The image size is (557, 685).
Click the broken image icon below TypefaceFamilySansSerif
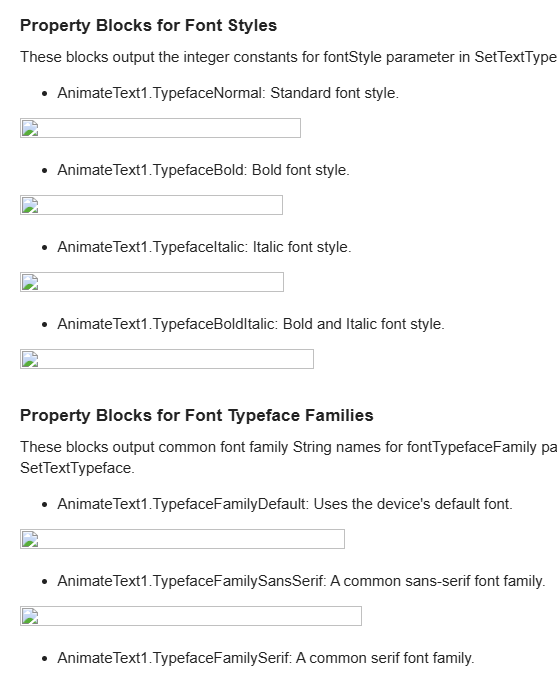pos(30,616)
